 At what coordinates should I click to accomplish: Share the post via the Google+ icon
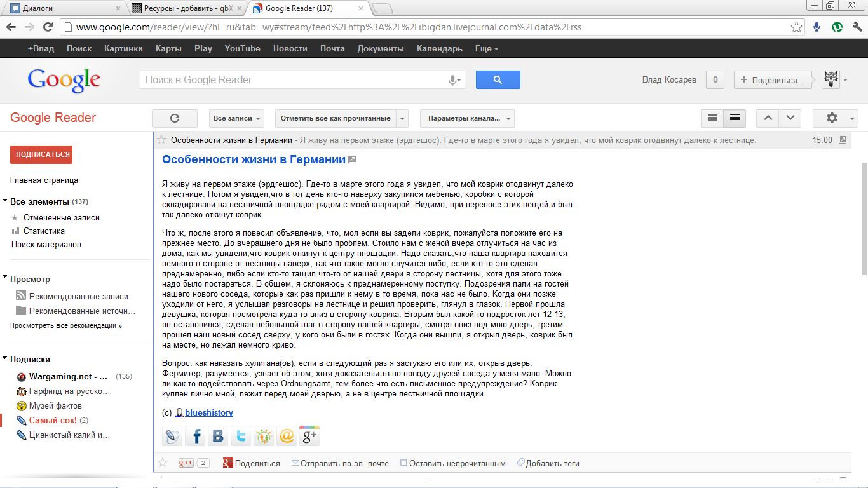[x=309, y=436]
